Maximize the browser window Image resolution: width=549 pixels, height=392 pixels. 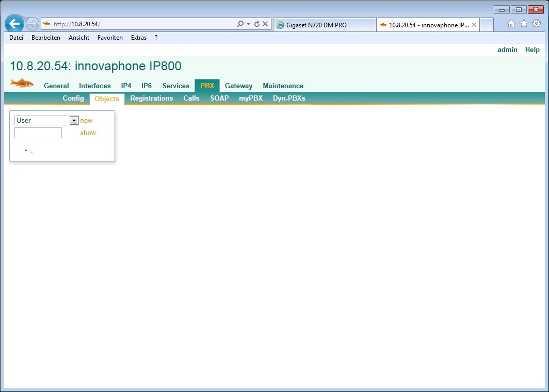pyautogui.click(x=519, y=9)
